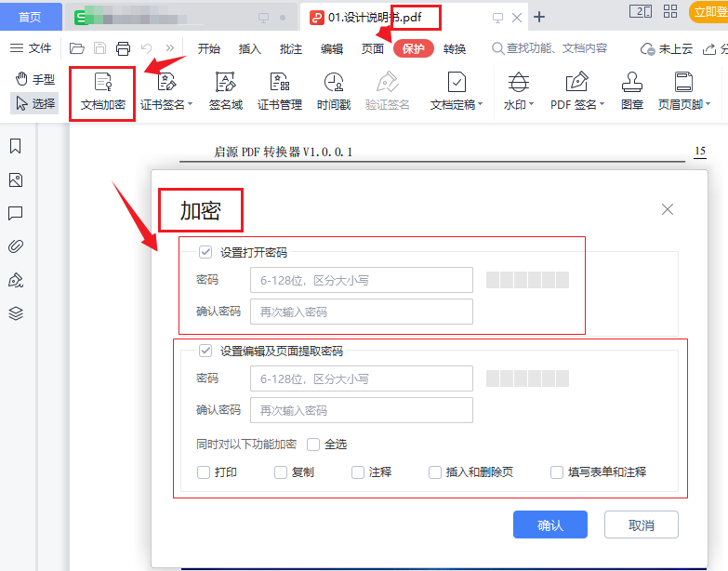Click 取消 to cancel the dialog

(x=642, y=525)
